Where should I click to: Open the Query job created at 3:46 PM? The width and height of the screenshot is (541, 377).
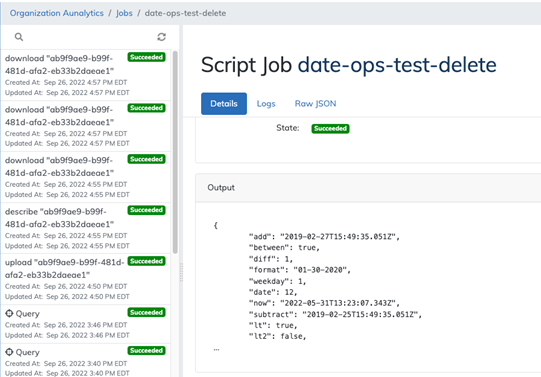coord(86,324)
